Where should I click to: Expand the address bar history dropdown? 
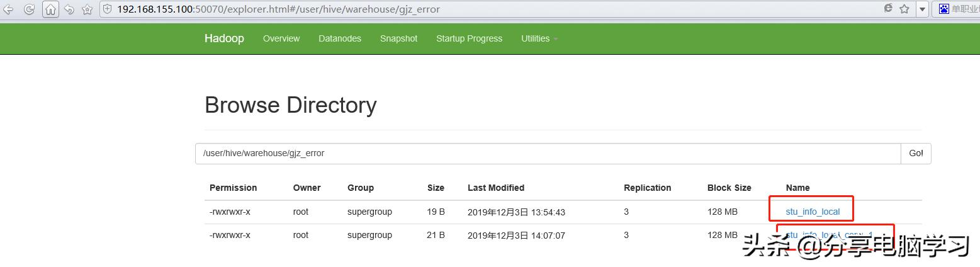tap(923, 9)
